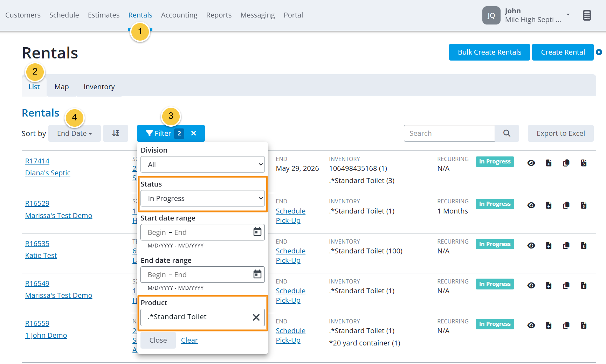Open Messaging in top navigation
This screenshot has width=606, height=364.
[257, 15]
